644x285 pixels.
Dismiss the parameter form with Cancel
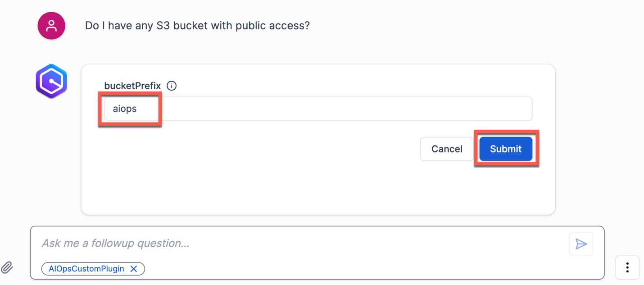[x=446, y=149]
